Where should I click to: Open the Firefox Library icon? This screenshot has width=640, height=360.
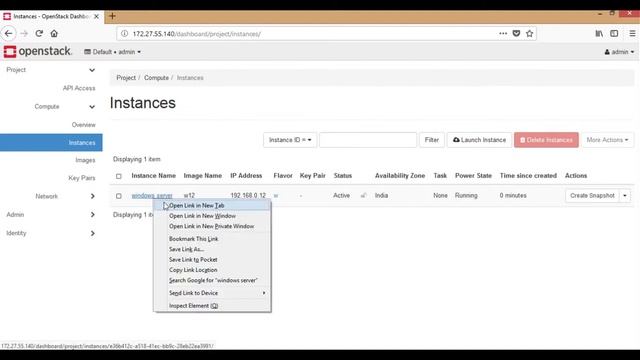[599, 33]
